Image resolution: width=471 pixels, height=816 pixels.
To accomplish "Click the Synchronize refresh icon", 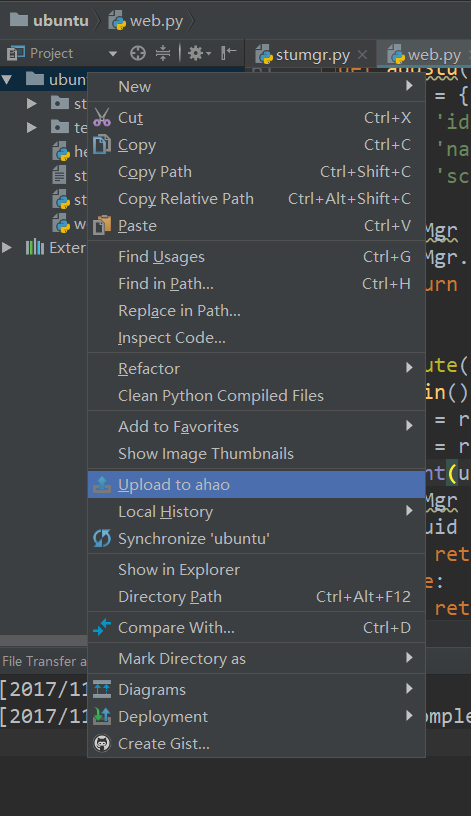I will [101, 539].
